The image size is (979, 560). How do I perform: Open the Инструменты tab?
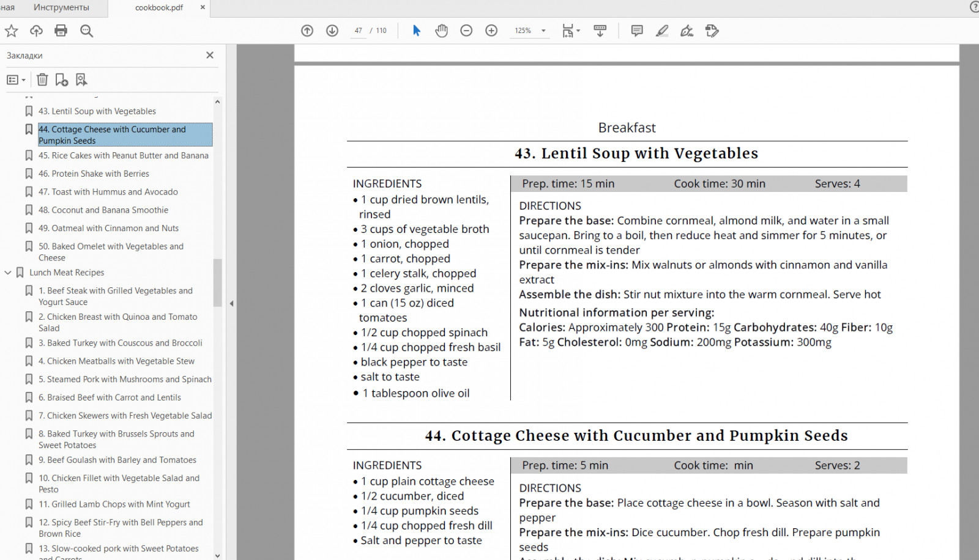[x=61, y=8]
